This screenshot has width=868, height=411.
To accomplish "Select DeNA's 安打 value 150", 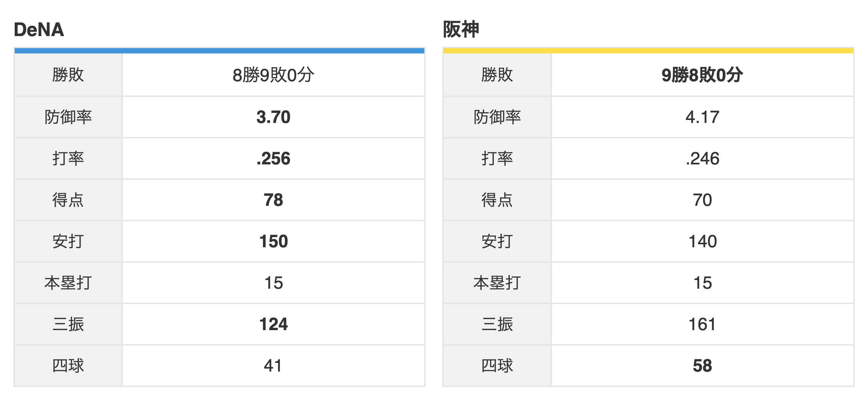I will coord(273,241).
